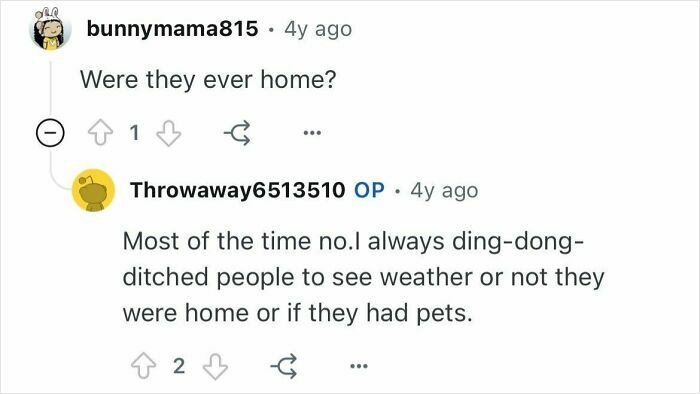The height and width of the screenshot is (394, 700).
Task: Open three-dot menu on Throwaway6513510's reply
Action: (x=358, y=366)
